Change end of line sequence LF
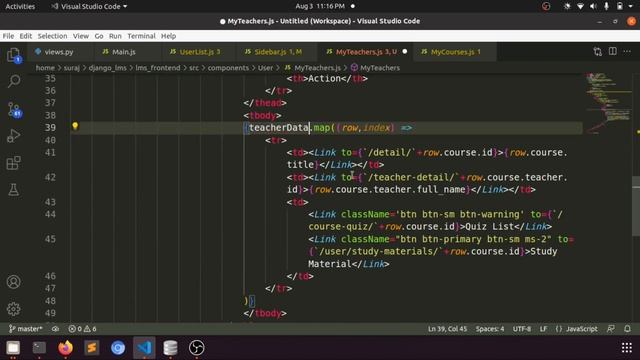Screen dimensions: 640x360 point(543,329)
